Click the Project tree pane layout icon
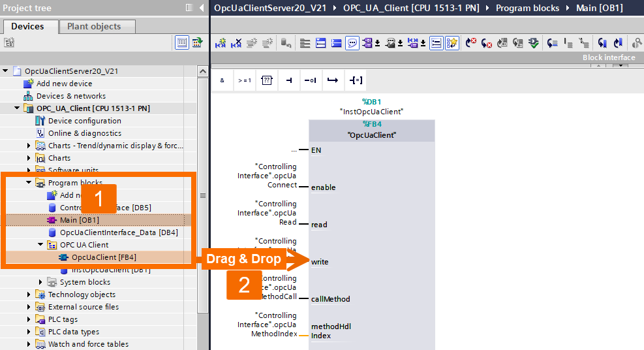644x350 pixels. (x=189, y=8)
